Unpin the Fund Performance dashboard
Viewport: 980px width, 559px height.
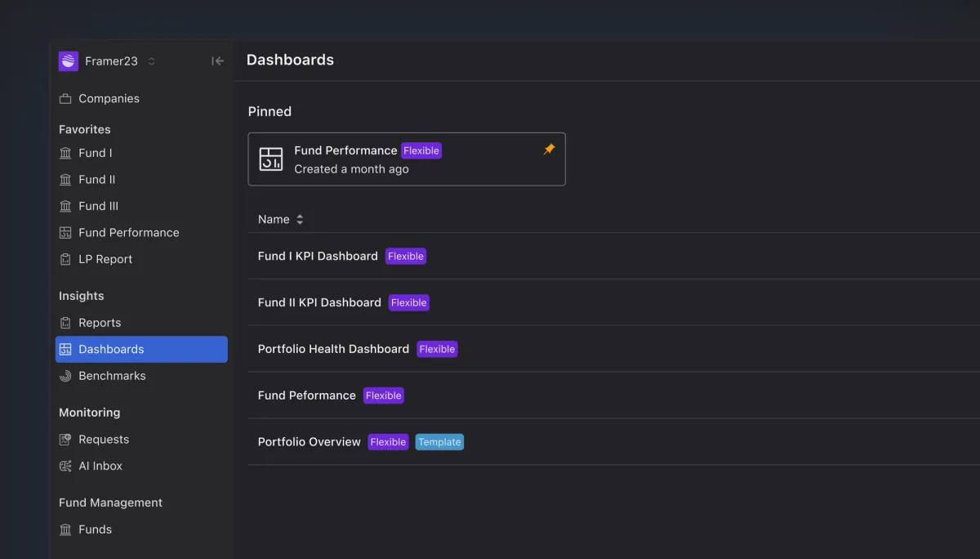[x=549, y=149]
